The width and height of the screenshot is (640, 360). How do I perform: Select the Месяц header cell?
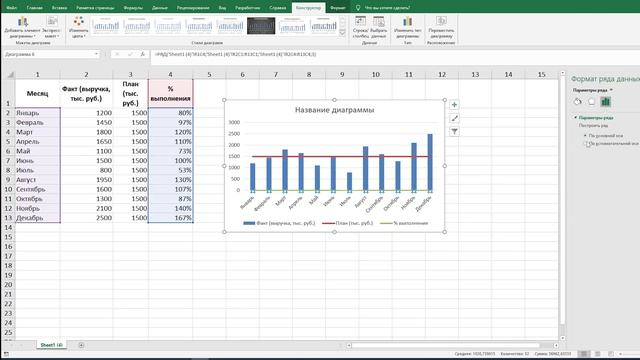click(38, 93)
